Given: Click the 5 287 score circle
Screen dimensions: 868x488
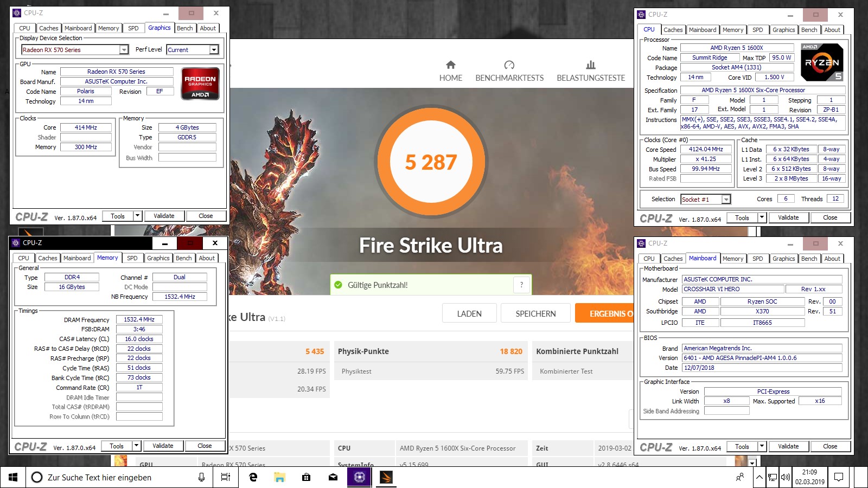Looking at the screenshot, I should [431, 162].
